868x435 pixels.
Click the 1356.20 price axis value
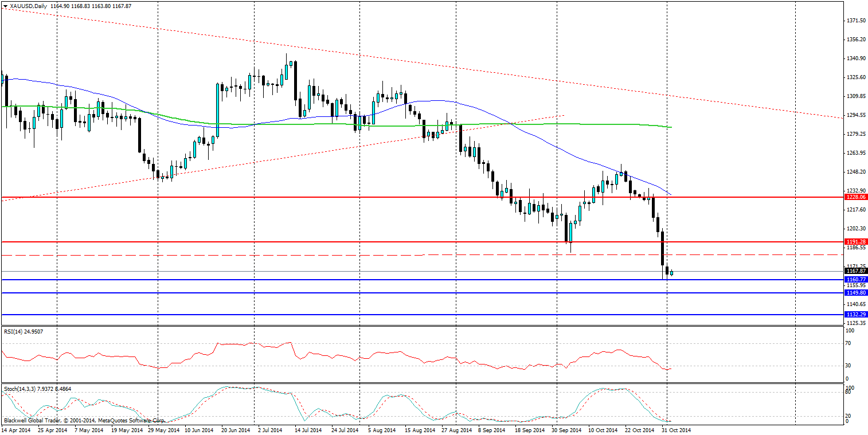(856, 40)
